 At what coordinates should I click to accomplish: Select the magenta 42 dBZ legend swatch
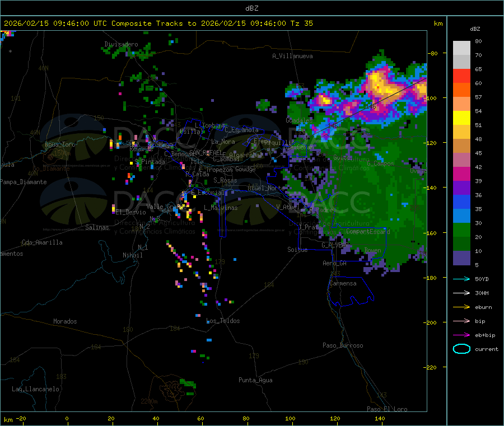pos(461,174)
